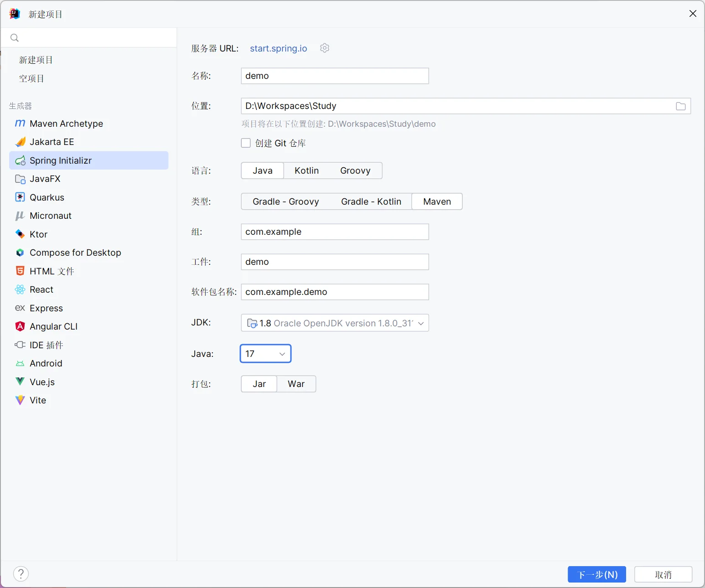Select the Angular CLI shield icon
705x588 pixels.
click(x=20, y=326)
